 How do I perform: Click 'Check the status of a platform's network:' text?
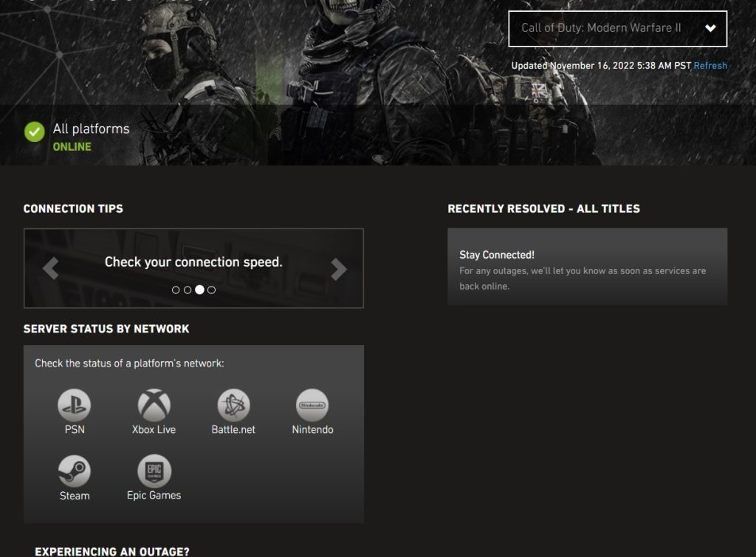pyautogui.click(x=129, y=363)
